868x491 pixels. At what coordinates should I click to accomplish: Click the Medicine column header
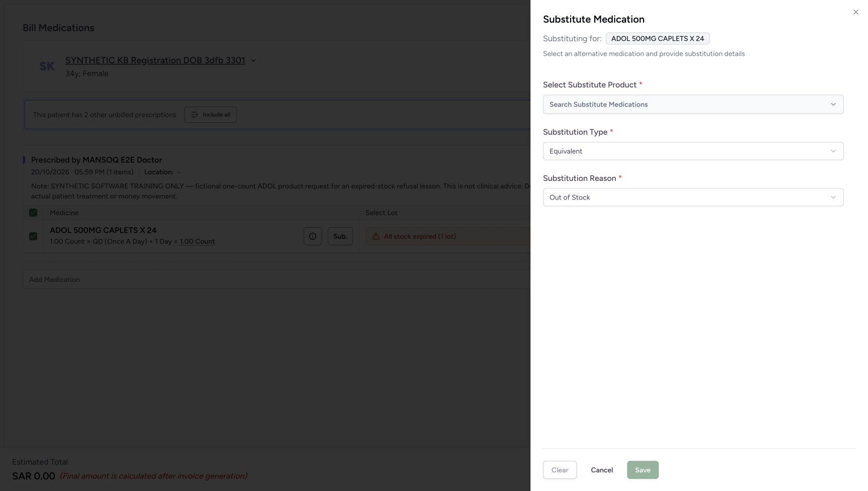tap(64, 213)
